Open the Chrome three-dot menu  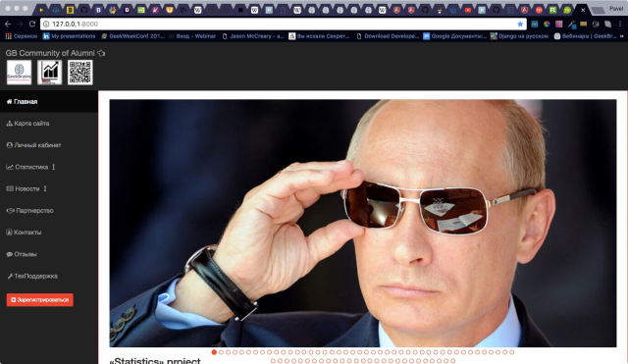pos(620,24)
